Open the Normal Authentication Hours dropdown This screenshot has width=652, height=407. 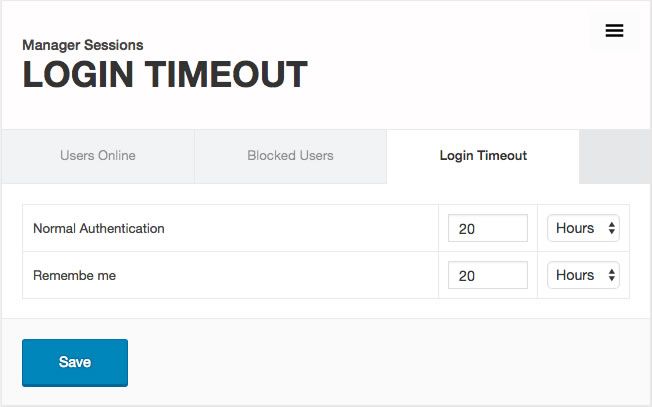point(583,228)
